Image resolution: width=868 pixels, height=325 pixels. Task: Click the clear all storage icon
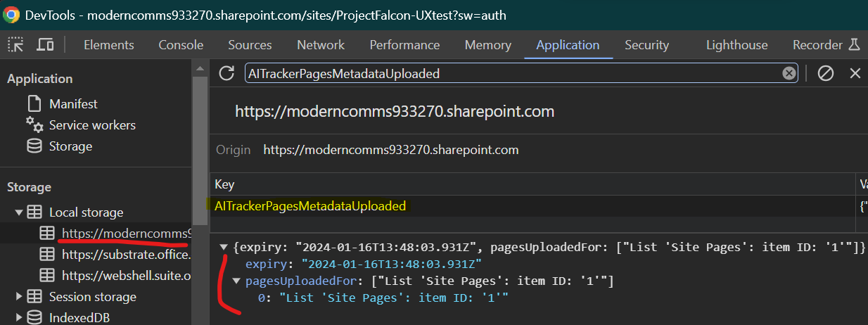(x=826, y=73)
